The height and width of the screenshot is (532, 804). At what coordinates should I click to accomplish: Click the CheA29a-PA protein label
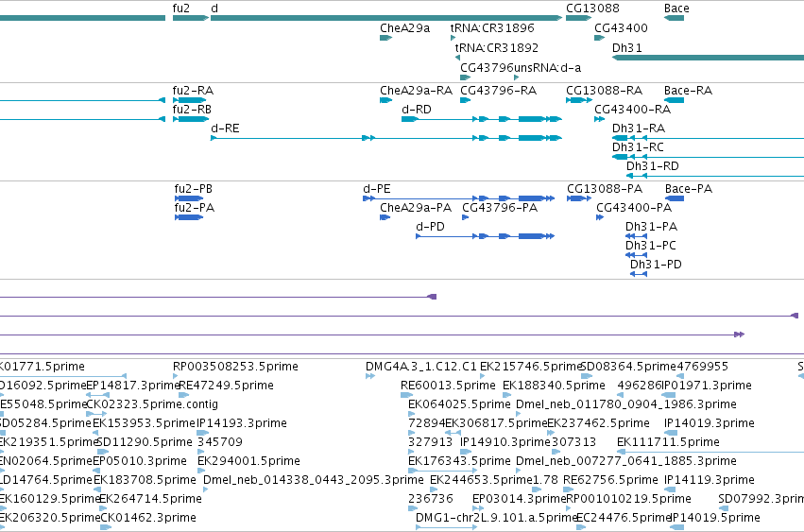point(416,208)
